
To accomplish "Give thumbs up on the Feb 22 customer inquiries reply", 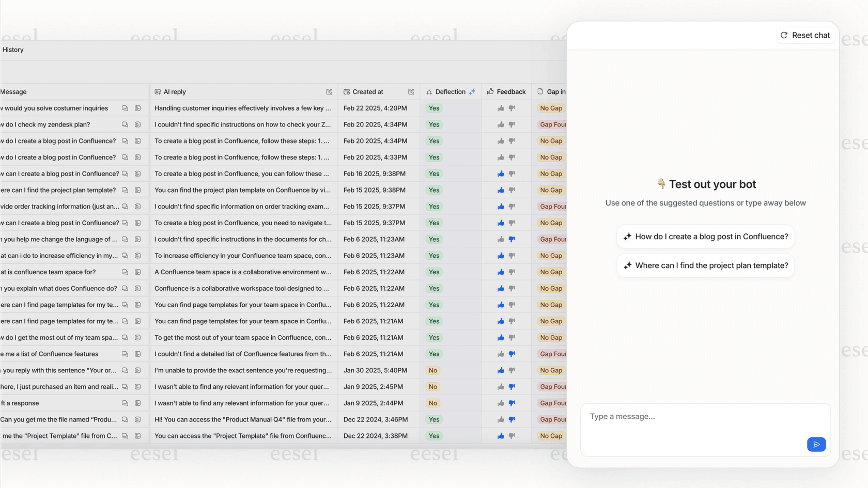I will [x=500, y=108].
